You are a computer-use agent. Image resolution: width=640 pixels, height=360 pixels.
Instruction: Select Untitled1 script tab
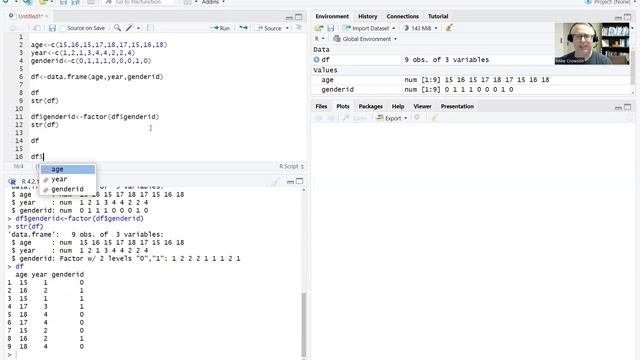coord(30,16)
